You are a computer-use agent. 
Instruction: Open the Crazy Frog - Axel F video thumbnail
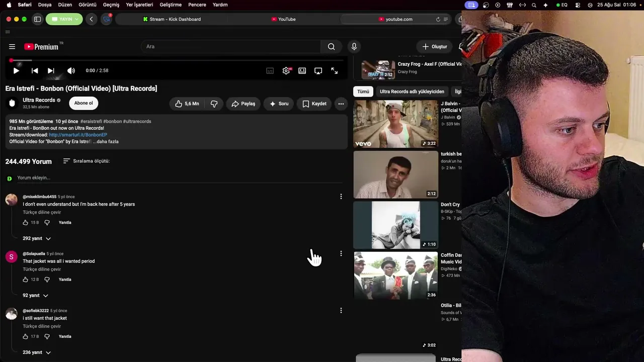(x=378, y=70)
